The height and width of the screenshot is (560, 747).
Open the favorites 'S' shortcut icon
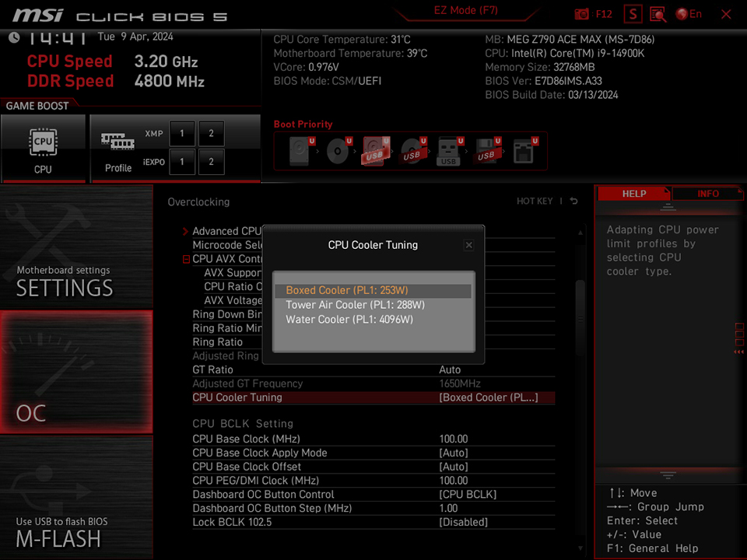tap(632, 14)
